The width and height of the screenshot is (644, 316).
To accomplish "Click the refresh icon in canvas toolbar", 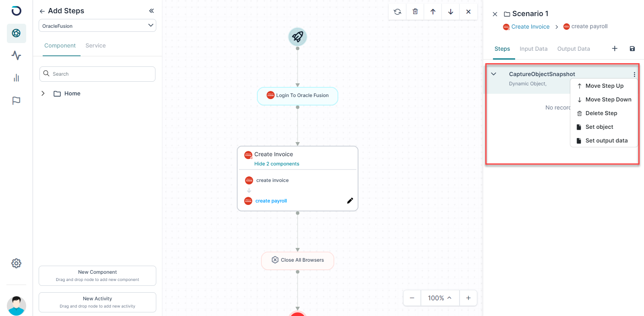I will coord(398,12).
